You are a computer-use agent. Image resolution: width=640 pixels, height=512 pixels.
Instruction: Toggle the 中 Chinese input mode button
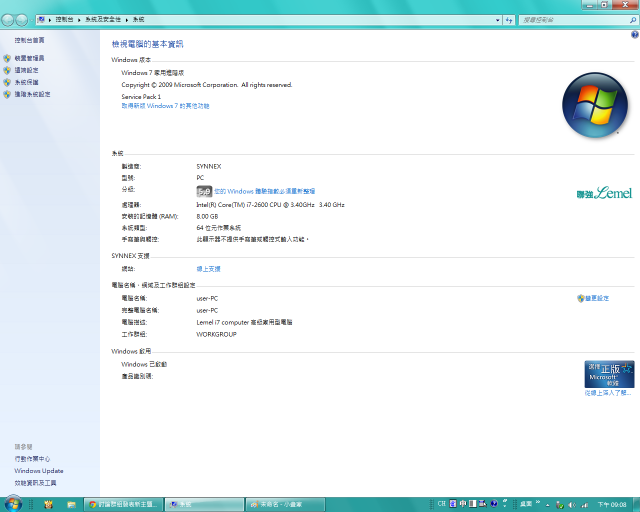(x=463, y=504)
